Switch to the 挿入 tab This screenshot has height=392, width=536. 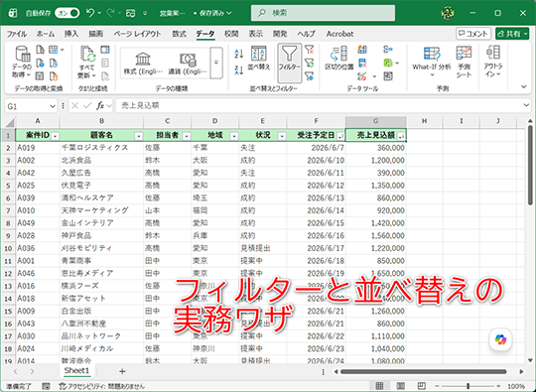point(71,34)
